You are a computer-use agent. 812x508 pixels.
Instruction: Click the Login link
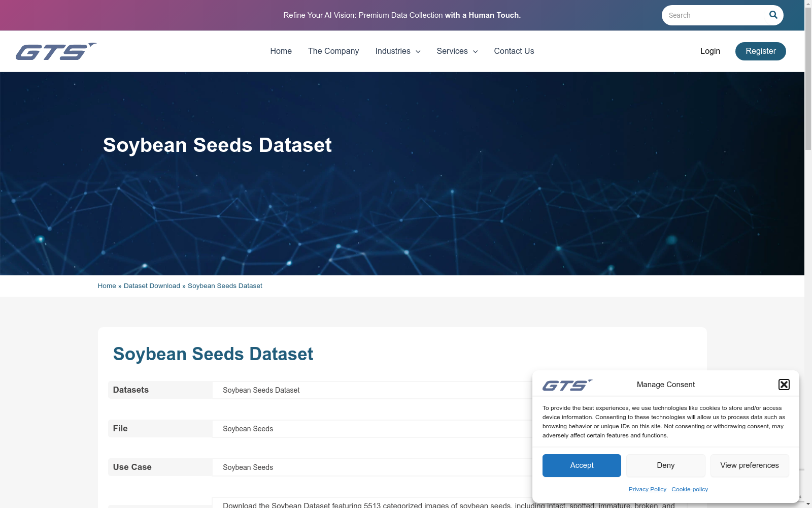pyautogui.click(x=710, y=51)
